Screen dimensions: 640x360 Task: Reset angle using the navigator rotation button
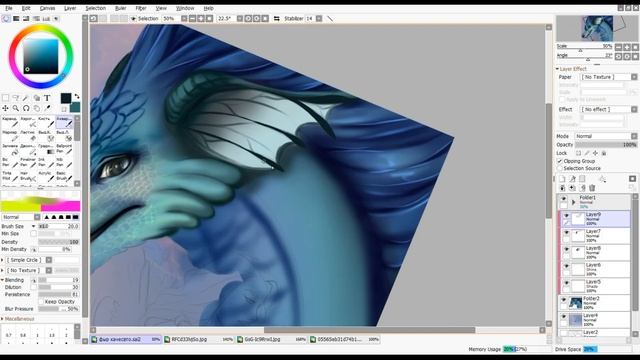click(x=635, y=57)
